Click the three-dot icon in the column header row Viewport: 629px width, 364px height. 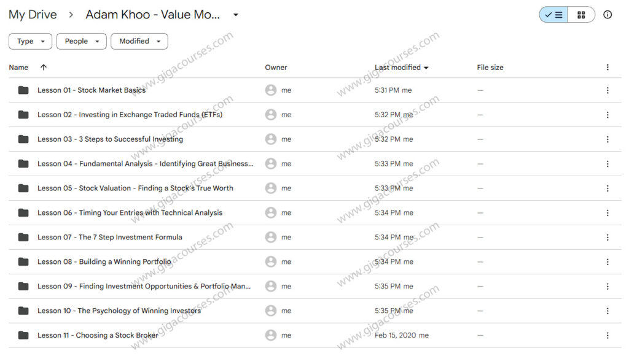point(608,67)
